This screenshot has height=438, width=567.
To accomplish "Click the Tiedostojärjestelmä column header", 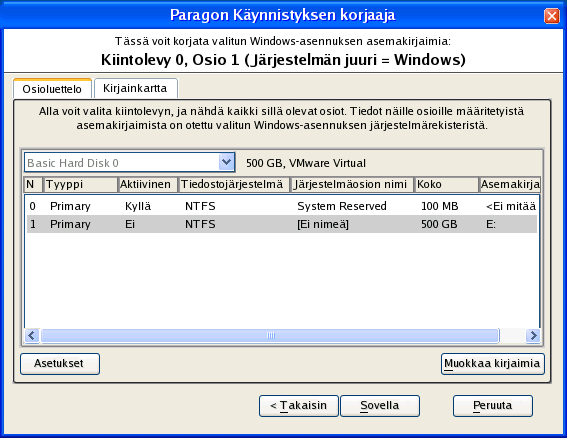I will pyautogui.click(x=234, y=184).
